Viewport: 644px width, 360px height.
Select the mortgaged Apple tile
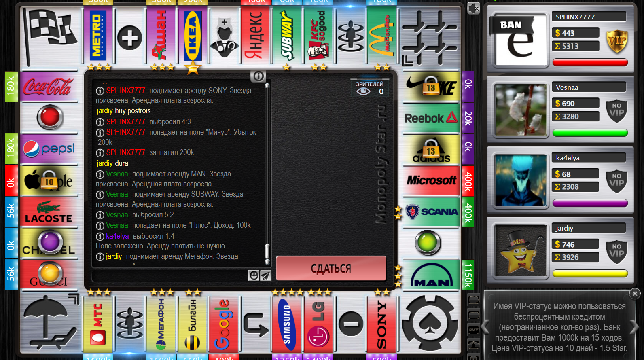49,181
